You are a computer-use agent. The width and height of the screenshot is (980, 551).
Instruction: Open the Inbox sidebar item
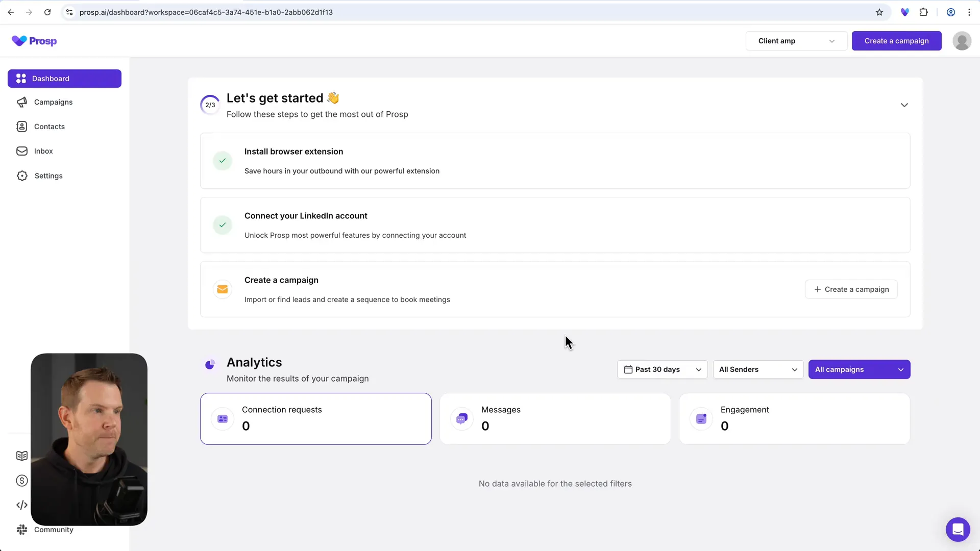click(43, 151)
